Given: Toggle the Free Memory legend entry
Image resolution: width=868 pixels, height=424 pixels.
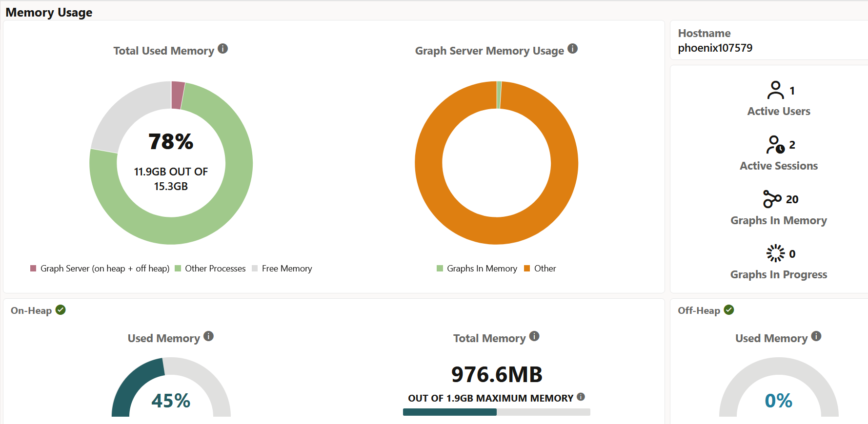Looking at the screenshot, I should 282,269.
